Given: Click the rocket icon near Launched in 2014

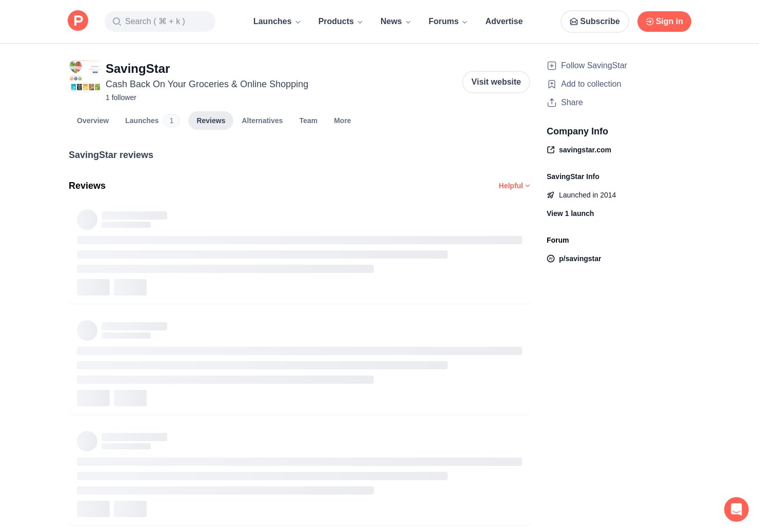Looking at the screenshot, I should 551,195.
